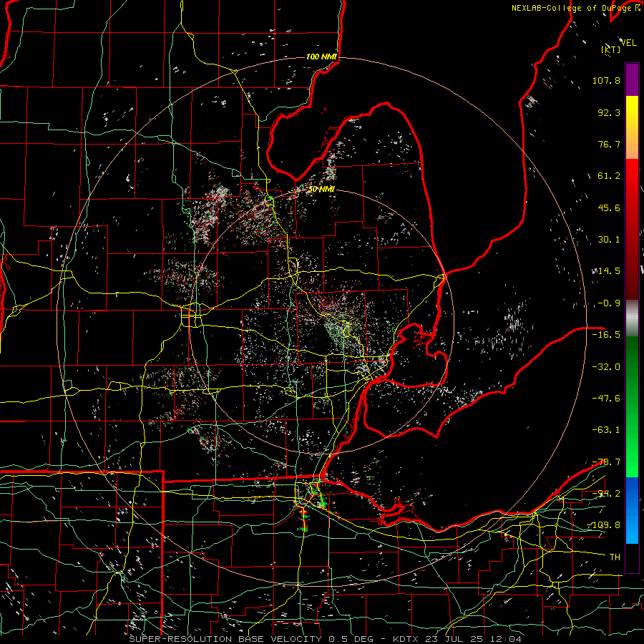Select the 92.3 legend value
Viewport: 644px width, 644px height.
click(609, 112)
